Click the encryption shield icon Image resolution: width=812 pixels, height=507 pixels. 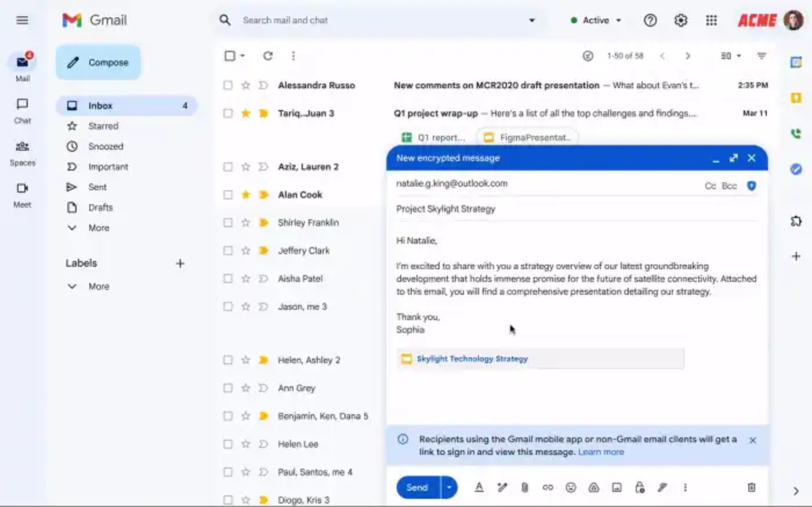coord(752,186)
